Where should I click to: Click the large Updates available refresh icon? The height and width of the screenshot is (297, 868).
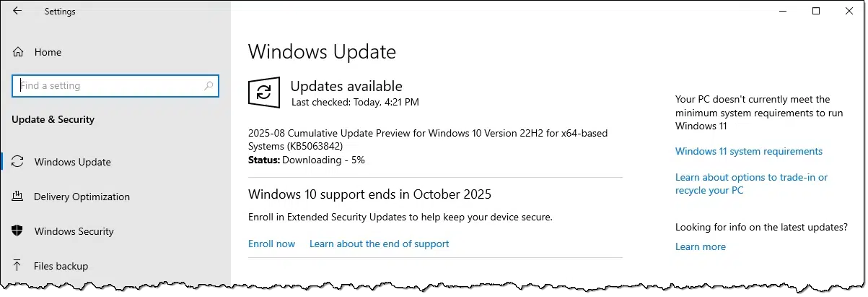pyautogui.click(x=264, y=92)
